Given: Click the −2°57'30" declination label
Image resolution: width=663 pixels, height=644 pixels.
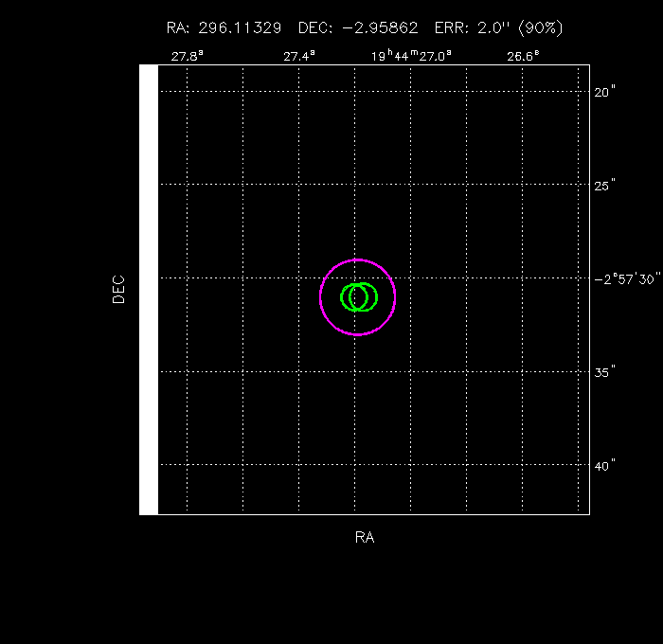Looking at the screenshot, I should pos(623,278).
